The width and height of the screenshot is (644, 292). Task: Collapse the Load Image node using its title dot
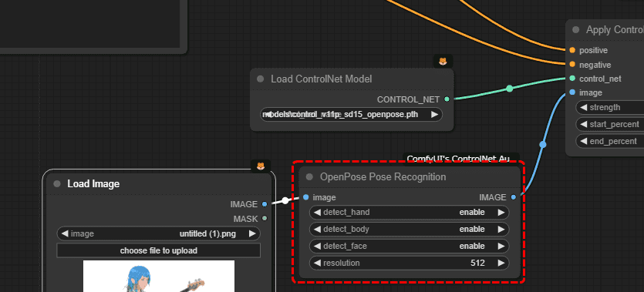coord(57,184)
